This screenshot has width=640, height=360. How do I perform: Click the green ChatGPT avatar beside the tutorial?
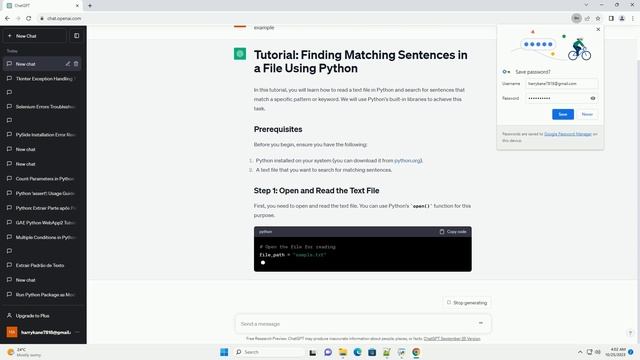pos(240,53)
